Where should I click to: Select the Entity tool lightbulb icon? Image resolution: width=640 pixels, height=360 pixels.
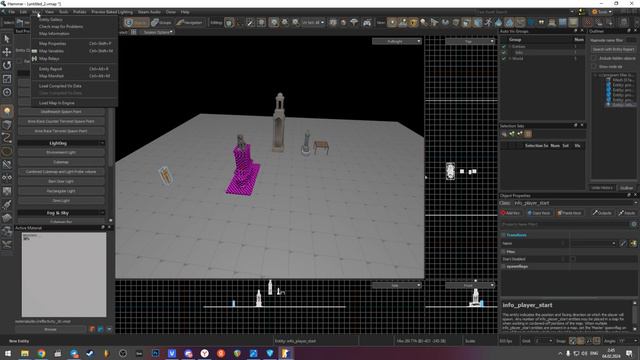coord(7,111)
